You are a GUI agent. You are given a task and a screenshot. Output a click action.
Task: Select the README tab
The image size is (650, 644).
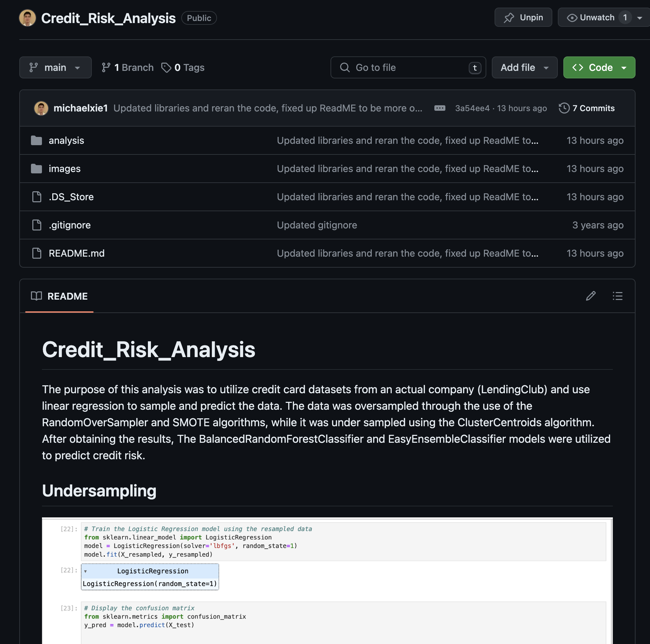point(59,296)
